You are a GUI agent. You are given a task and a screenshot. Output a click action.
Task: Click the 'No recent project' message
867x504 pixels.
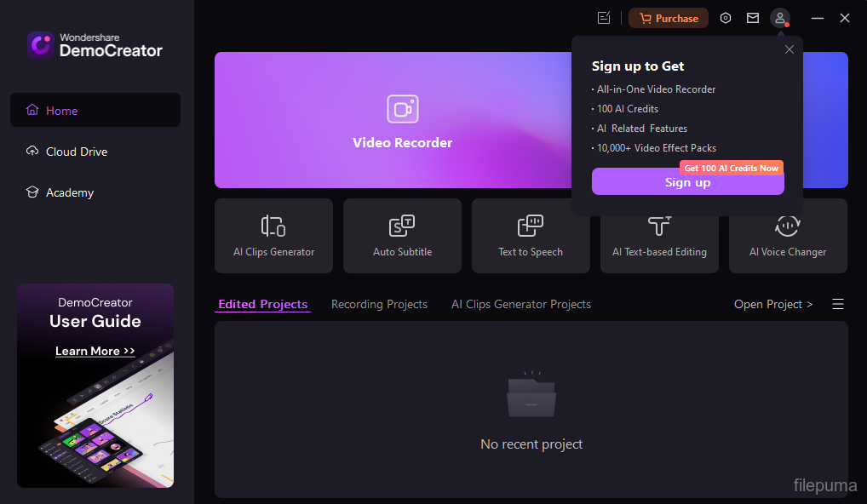531,444
